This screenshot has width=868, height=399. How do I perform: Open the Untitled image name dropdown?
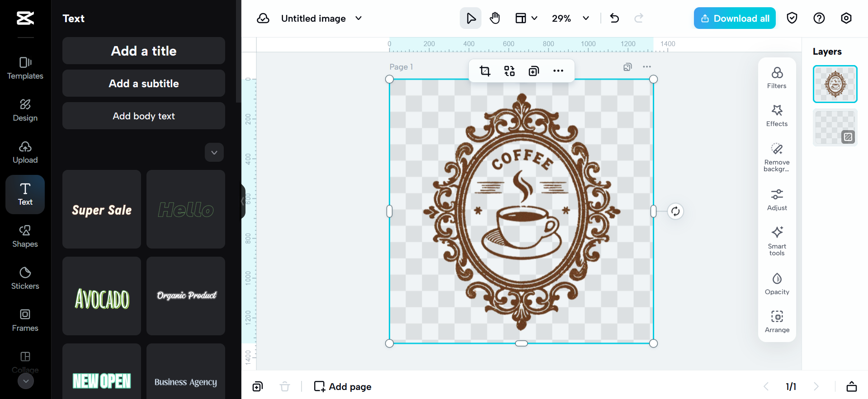click(x=359, y=19)
